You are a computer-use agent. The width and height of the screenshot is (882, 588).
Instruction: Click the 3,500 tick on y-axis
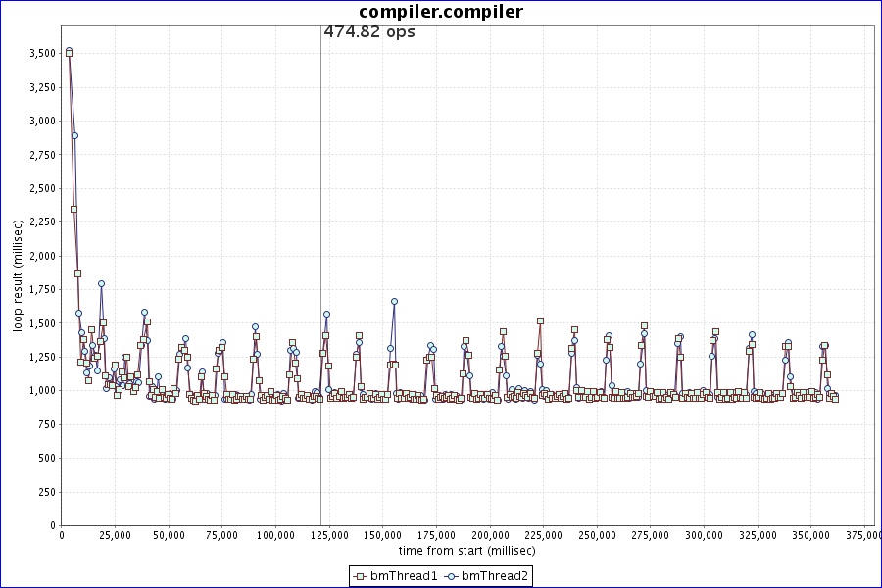coord(40,53)
